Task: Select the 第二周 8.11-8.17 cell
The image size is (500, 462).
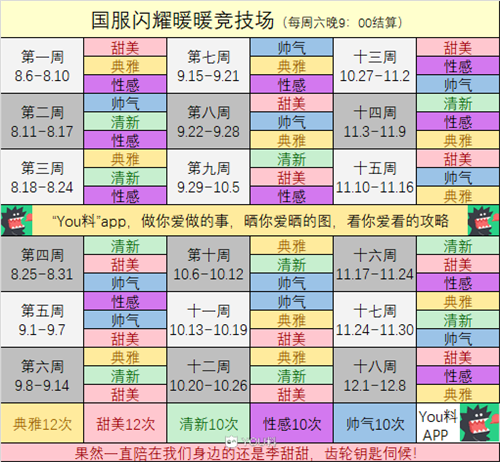Action: tap(42, 121)
